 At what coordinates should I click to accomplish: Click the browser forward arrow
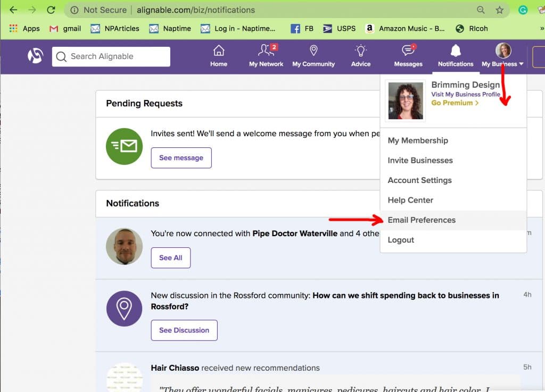click(x=32, y=10)
